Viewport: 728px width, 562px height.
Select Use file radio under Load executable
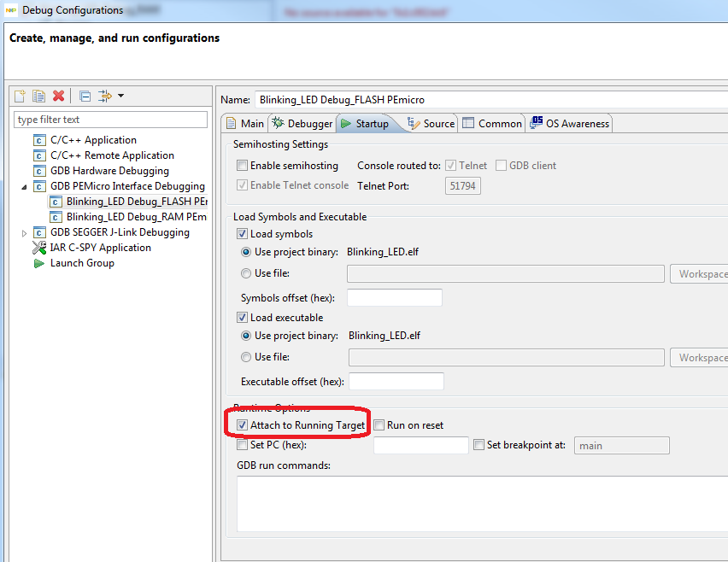pos(246,357)
